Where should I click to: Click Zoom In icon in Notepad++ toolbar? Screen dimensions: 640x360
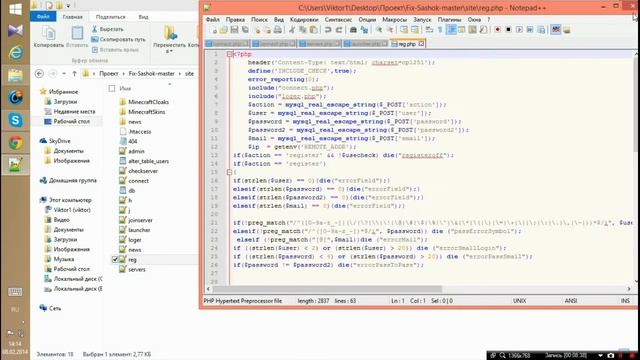(379, 30)
